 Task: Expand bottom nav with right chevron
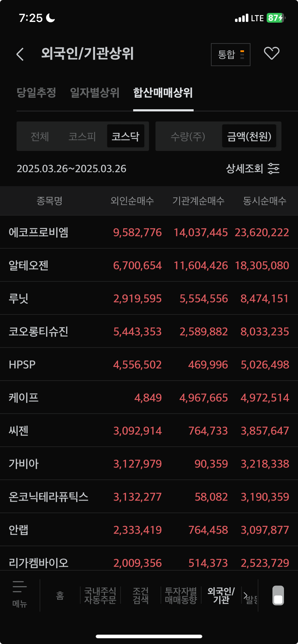click(x=245, y=595)
